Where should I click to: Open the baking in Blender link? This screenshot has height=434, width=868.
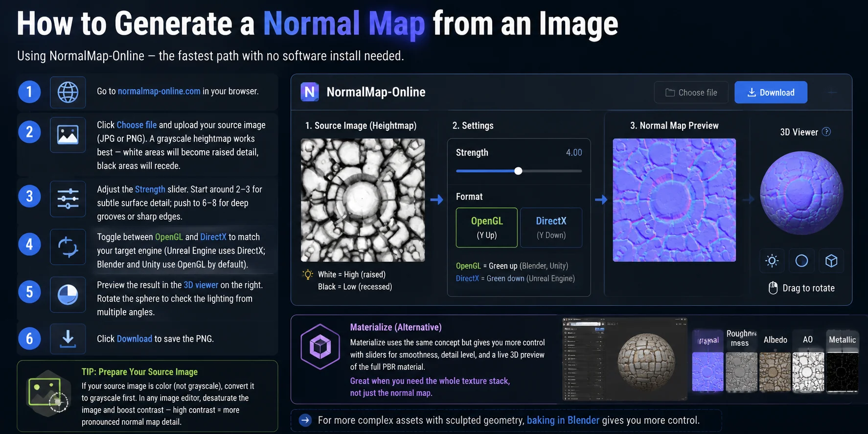(x=563, y=420)
